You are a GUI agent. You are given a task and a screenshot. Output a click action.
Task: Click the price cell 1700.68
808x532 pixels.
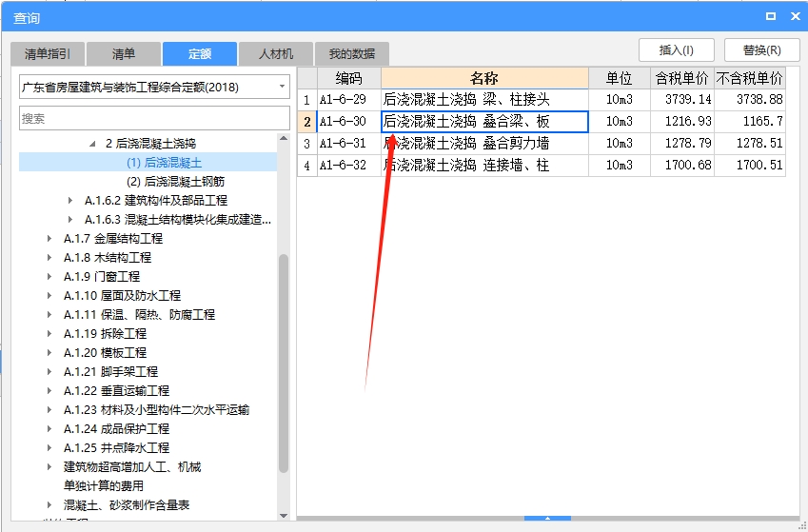tap(682, 166)
